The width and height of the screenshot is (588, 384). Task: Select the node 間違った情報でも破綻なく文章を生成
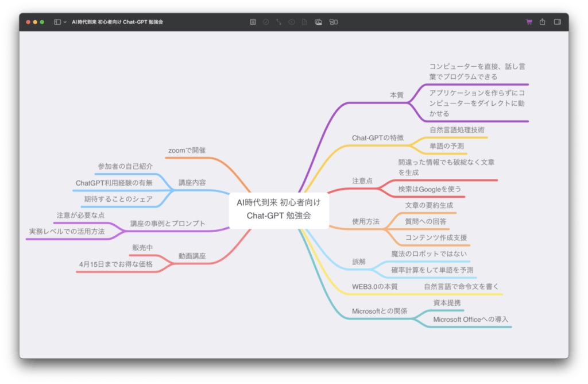(x=446, y=167)
